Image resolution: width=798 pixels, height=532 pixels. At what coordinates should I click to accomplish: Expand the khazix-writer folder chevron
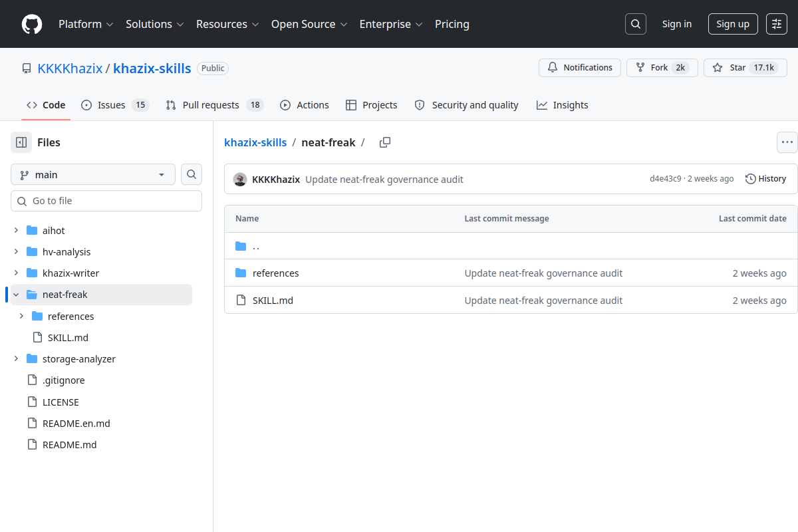[x=16, y=273]
